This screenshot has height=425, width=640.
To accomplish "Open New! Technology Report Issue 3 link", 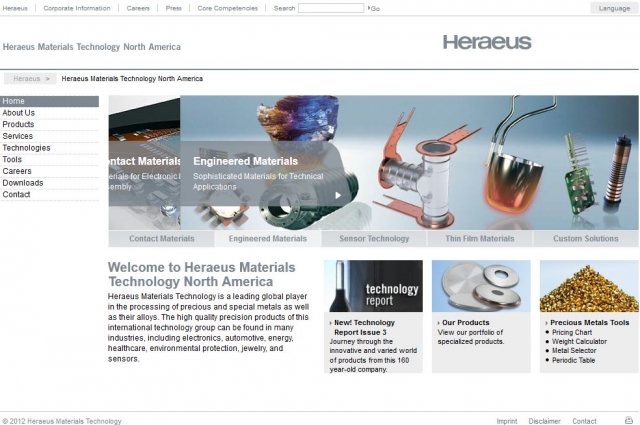I will (364, 327).
